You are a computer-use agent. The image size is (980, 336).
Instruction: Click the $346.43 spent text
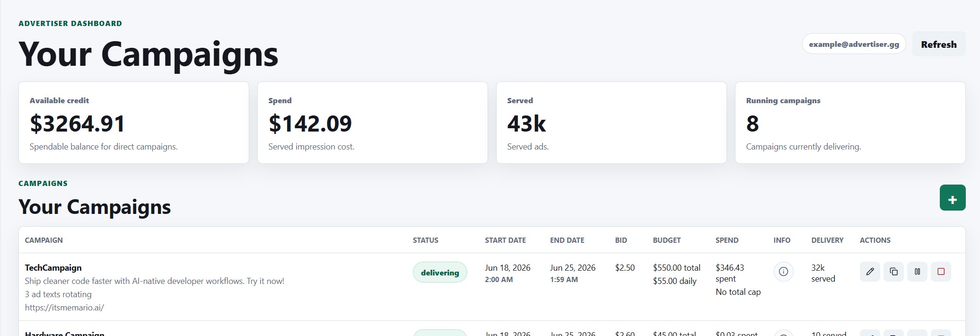[x=730, y=273]
